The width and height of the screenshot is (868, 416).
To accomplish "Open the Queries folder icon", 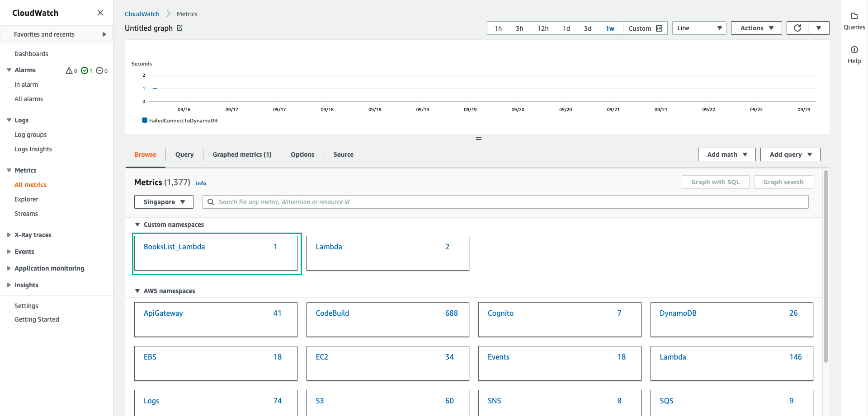I will [x=854, y=16].
